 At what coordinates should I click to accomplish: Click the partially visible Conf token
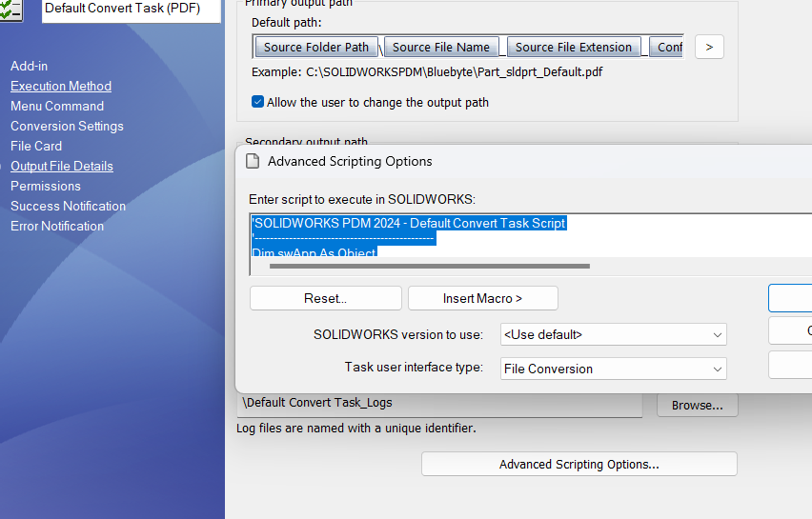pos(667,47)
